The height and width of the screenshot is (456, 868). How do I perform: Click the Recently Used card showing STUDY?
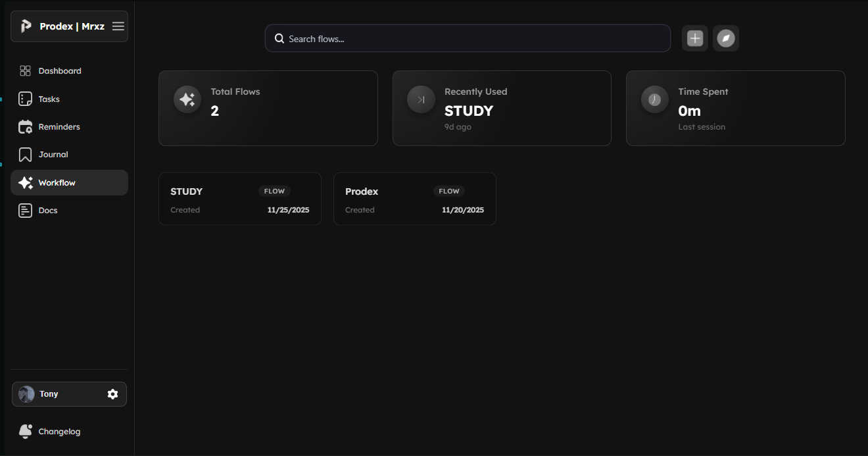pos(501,108)
